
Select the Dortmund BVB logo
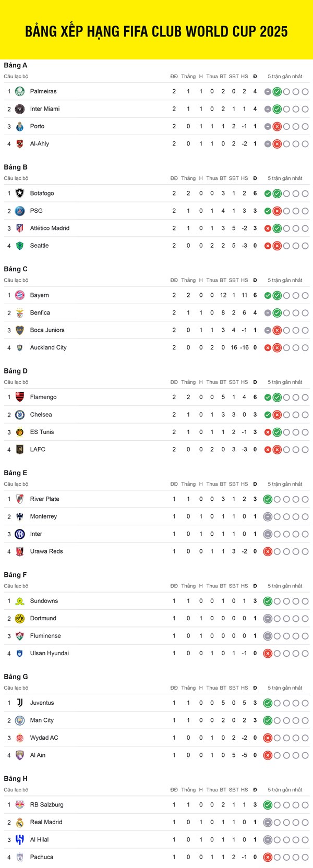point(20,619)
